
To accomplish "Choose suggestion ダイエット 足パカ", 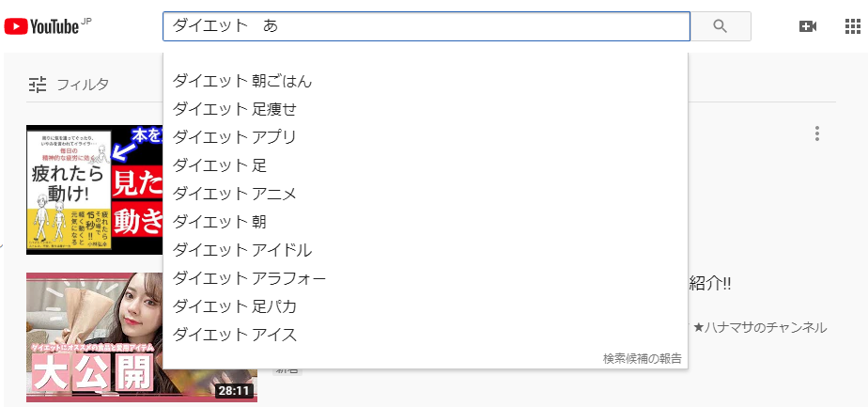I will click(x=426, y=306).
